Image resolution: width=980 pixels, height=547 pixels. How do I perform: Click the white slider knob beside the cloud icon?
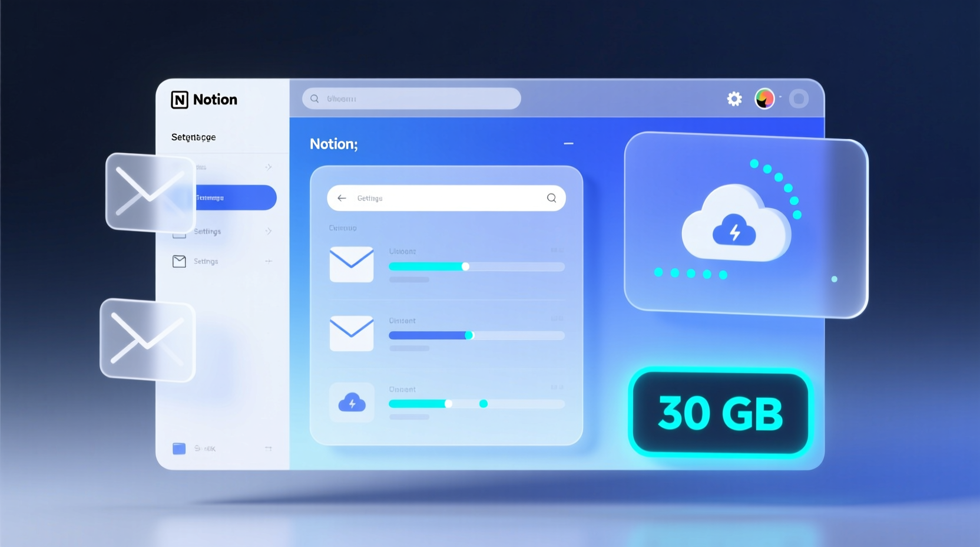click(449, 404)
